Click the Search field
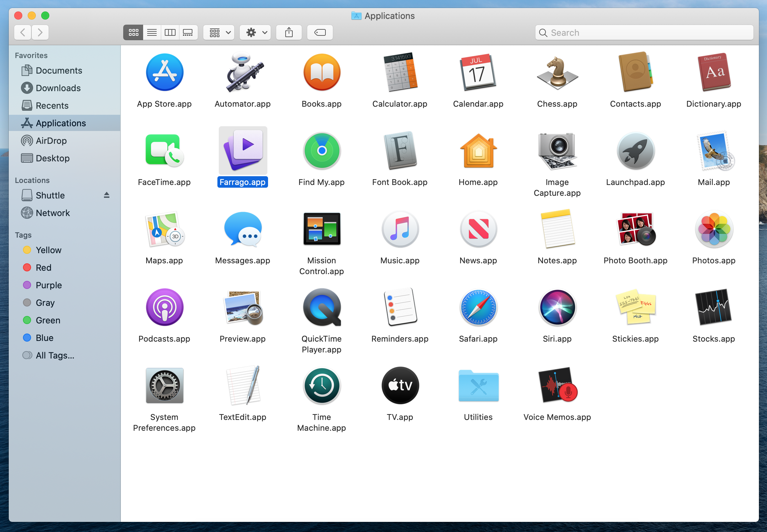The image size is (767, 532). pos(644,32)
